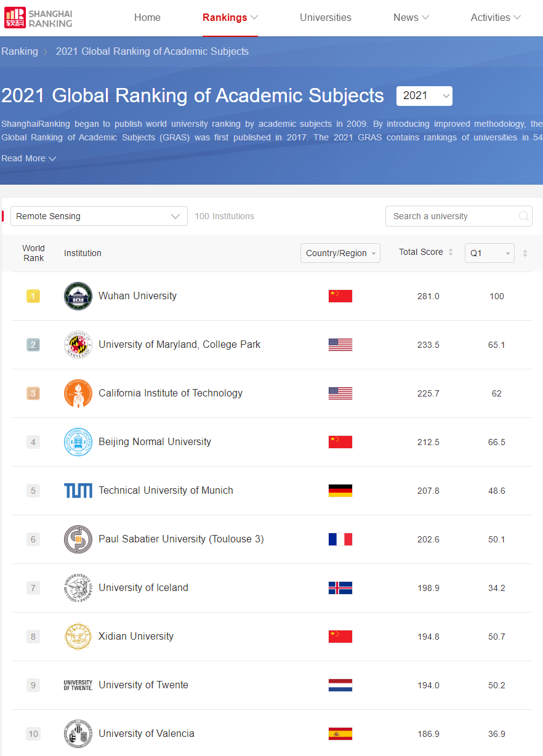Screen dimensions: 543x756
Task: Click the Paul Sabatier University logo
Action: pos(78,539)
